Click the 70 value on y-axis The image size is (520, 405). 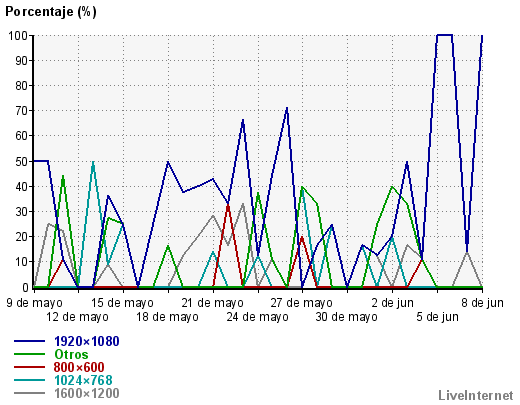click(x=22, y=111)
